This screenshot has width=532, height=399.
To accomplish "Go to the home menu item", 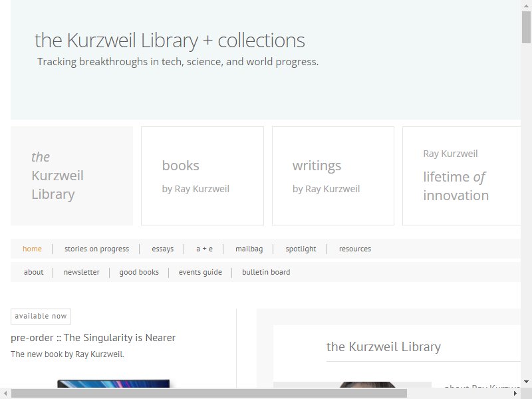I will [32, 249].
